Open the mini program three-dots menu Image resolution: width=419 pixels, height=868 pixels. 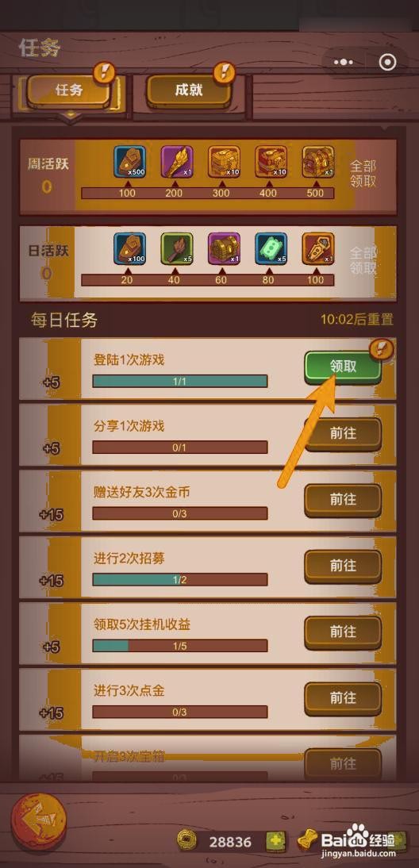(x=344, y=63)
